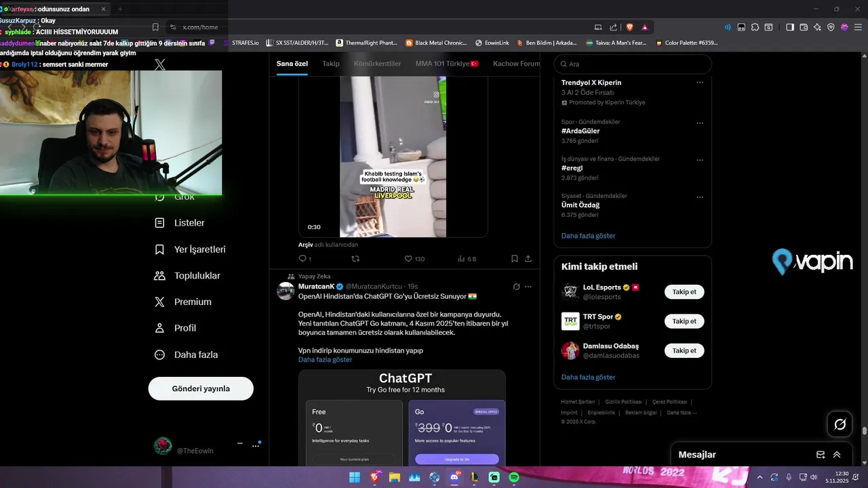868x488 pixels.
Task: Play the Khabib football knowledge video
Action: [x=393, y=157]
